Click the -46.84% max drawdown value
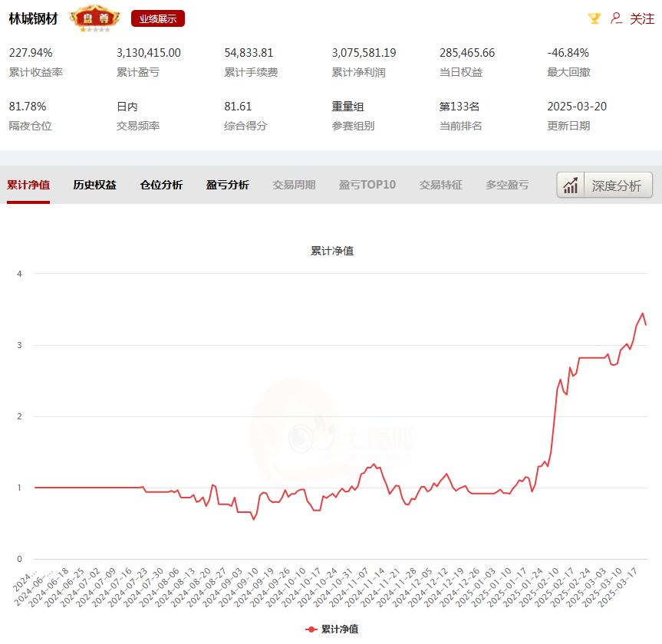The image size is (662, 644). tap(568, 53)
